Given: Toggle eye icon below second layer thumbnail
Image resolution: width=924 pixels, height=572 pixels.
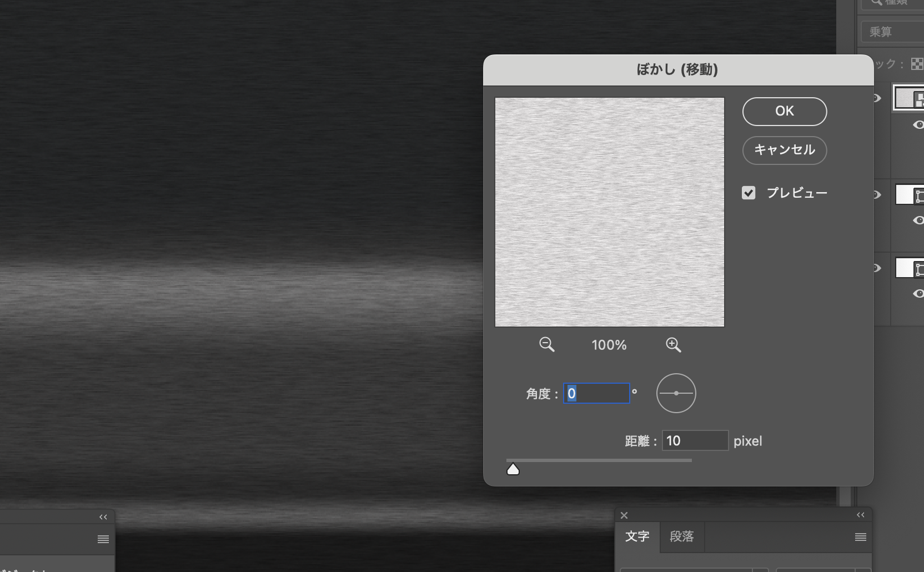Looking at the screenshot, I should point(918,220).
